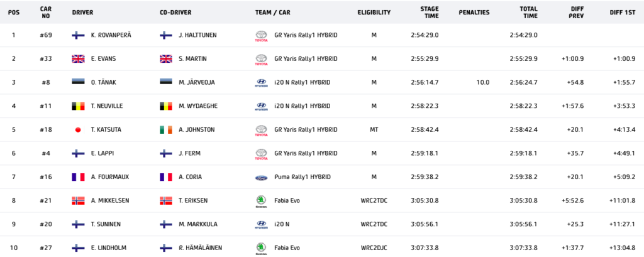Click the Hyundai logo in Tänak's row
The width and height of the screenshot is (644, 257).
[261, 82]
